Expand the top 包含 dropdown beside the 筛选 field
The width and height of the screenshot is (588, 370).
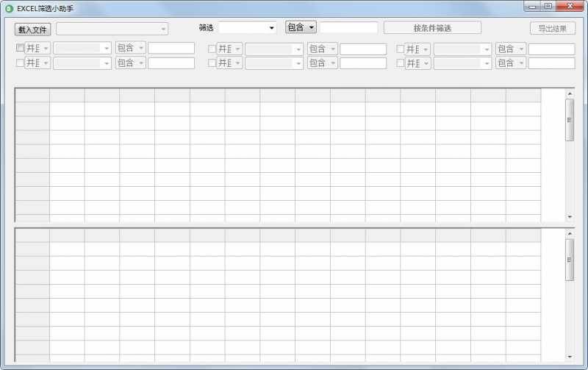pyautogui.click(x=301, y=27)
